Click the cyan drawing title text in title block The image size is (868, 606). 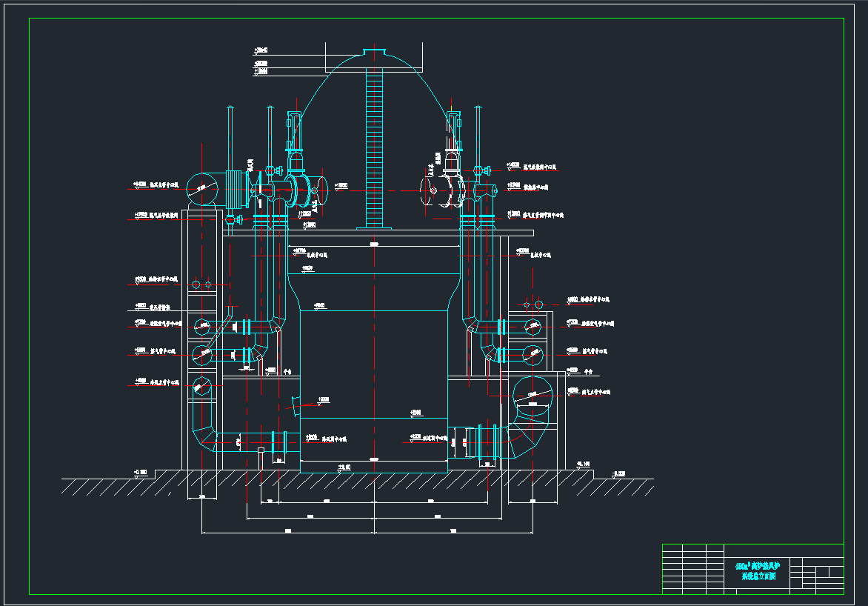pos(758,570)
